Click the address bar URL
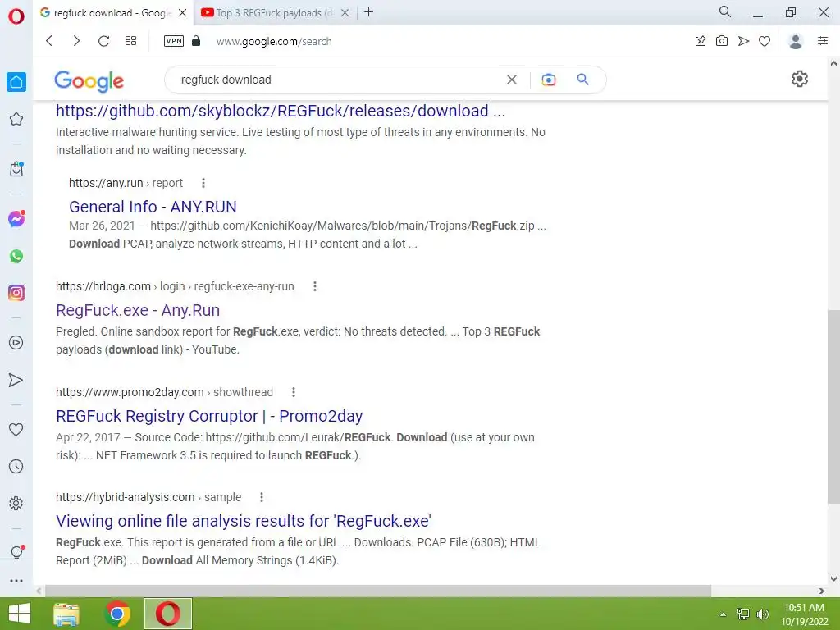This screenshot has height=630, width=840. (x=274, y=41)
